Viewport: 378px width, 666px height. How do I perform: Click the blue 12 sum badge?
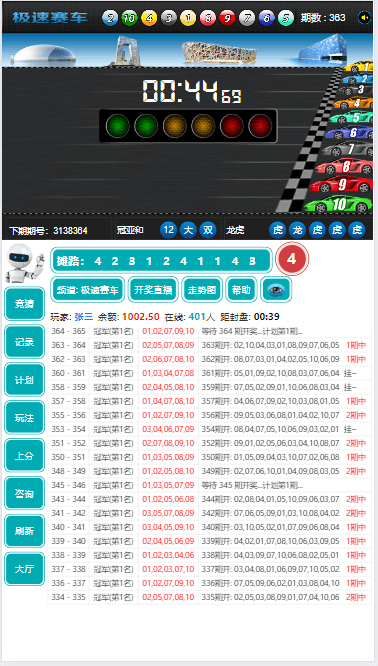click(168, 230)
